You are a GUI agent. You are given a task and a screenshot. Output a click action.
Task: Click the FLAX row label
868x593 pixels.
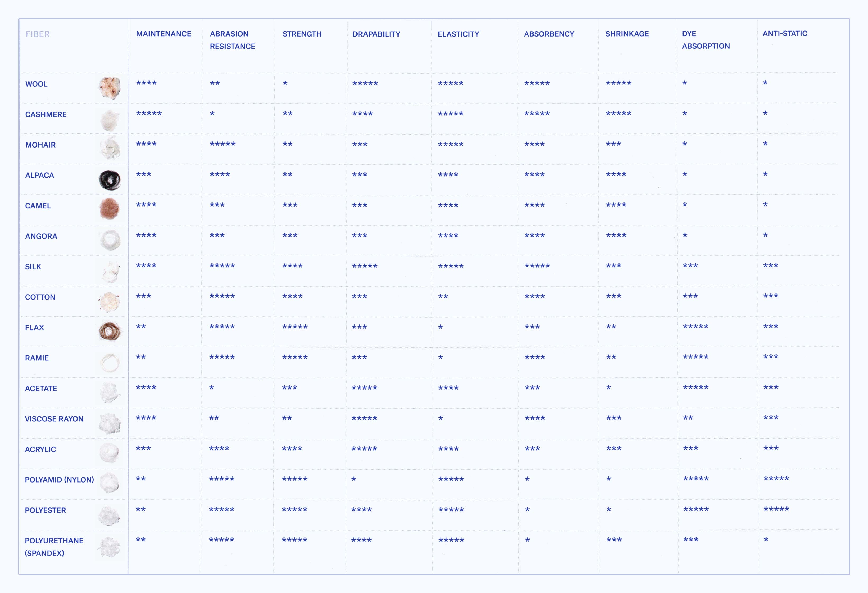(x=34, y=328)
